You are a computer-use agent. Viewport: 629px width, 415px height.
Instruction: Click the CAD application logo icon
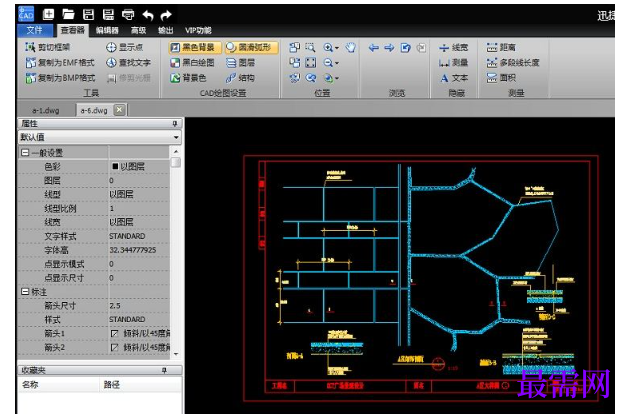[26, 14]
